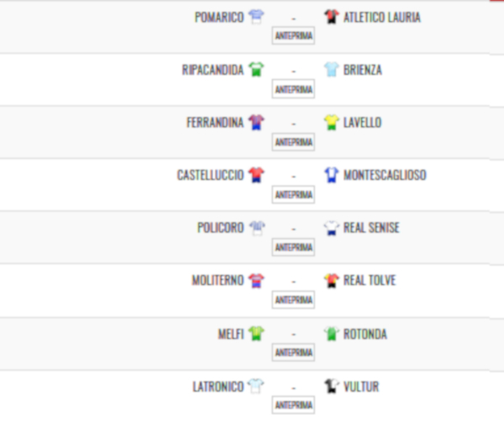
Task: Open the Real Senise team link
Action: (371, 228)
